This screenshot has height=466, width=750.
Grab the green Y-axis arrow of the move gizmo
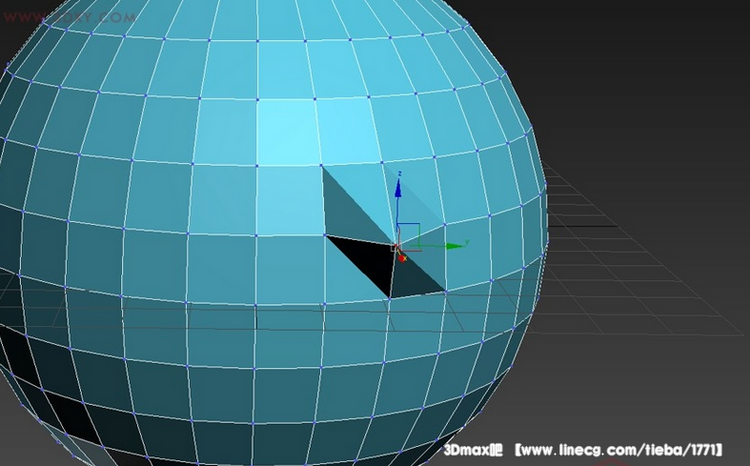point(454,246)
